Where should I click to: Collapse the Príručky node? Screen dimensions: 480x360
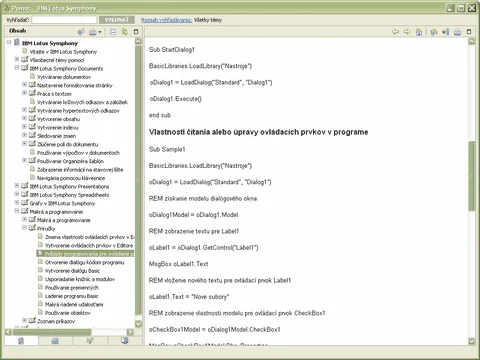[x=24, y=228]
